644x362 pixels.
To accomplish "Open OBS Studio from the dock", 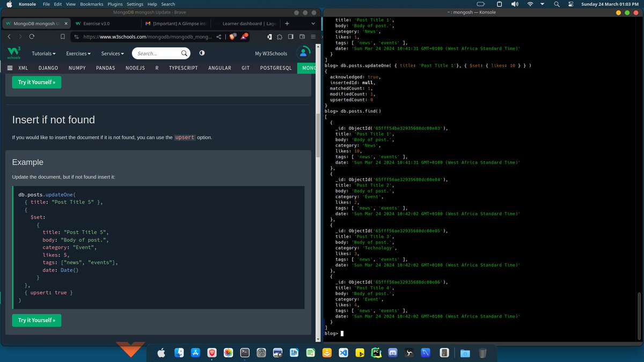I will coord(409,352).
